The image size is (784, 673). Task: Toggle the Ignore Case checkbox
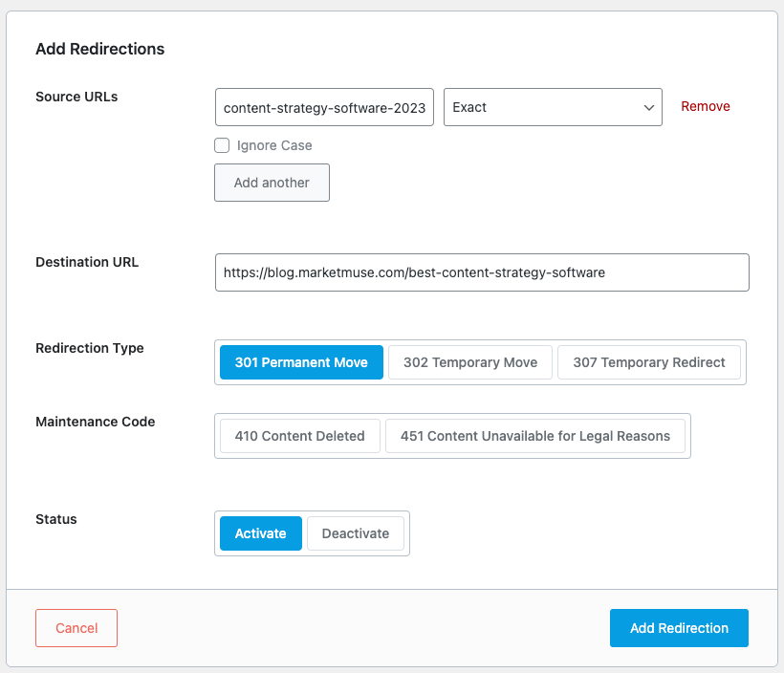point(222,145)
